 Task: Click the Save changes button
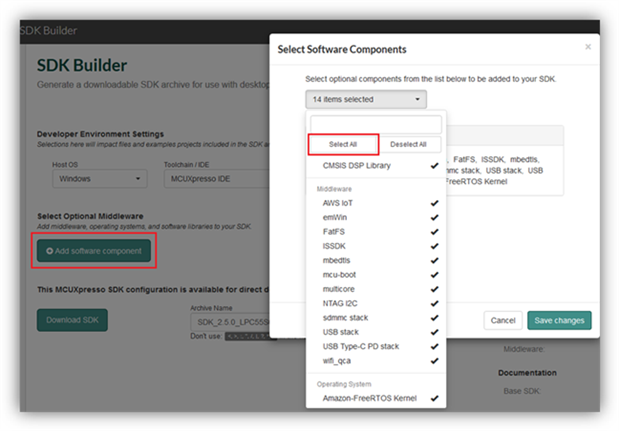point(559,320)
